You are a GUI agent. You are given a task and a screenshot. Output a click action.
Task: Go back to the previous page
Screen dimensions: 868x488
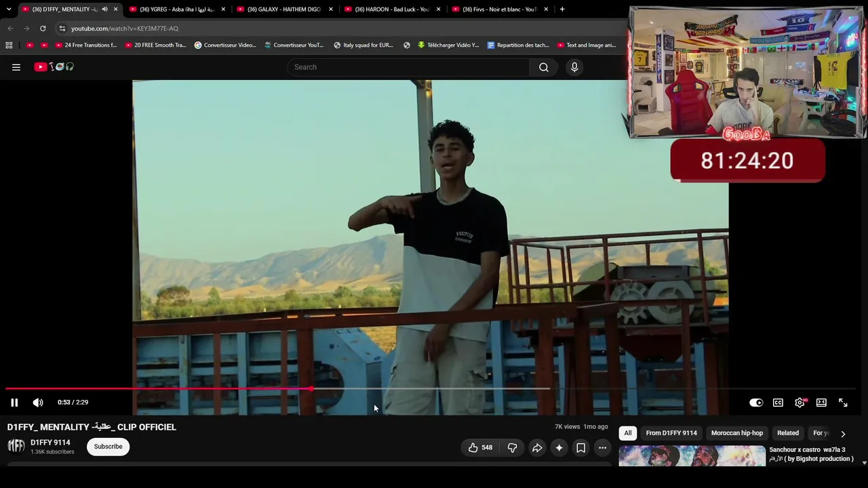tap(10, 28)
